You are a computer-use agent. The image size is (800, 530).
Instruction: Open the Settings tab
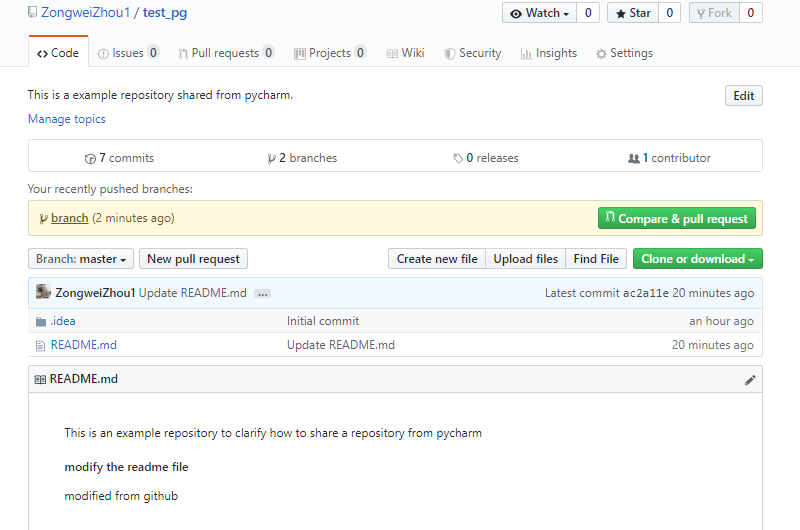point(624,53)
